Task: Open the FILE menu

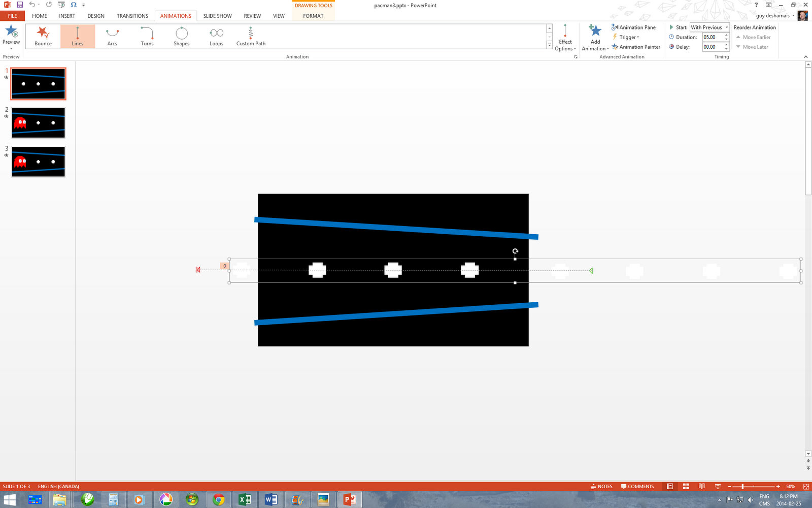Action: [12, 16]
